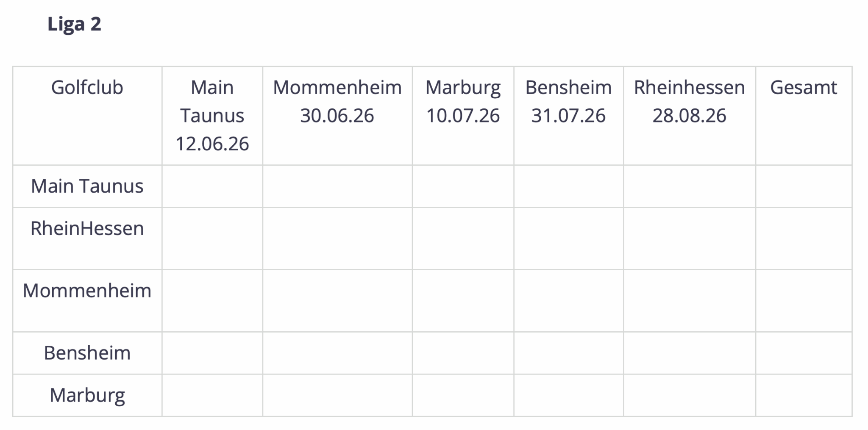
Task: Select the Bensheim row label
Action: click(x=87, y=353)
